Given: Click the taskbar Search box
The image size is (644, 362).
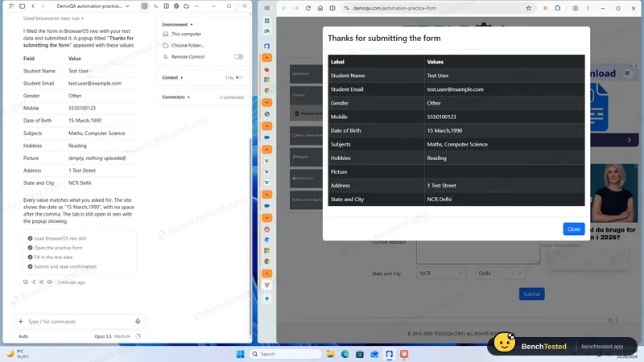Looking at the screenshot, I should (x=286, y=354).
